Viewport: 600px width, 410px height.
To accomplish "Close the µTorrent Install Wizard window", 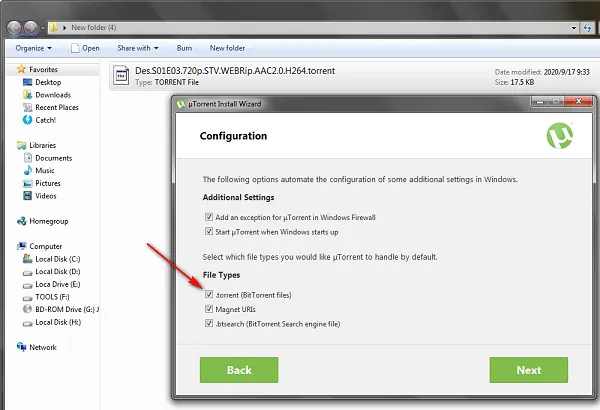I will click(x=579, y=101).
